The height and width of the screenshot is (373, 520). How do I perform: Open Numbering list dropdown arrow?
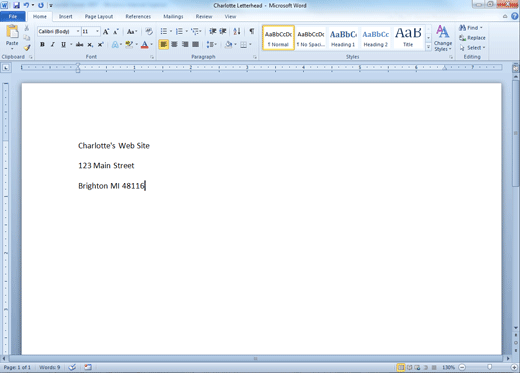pyautogui.click(x=186, y=31)
